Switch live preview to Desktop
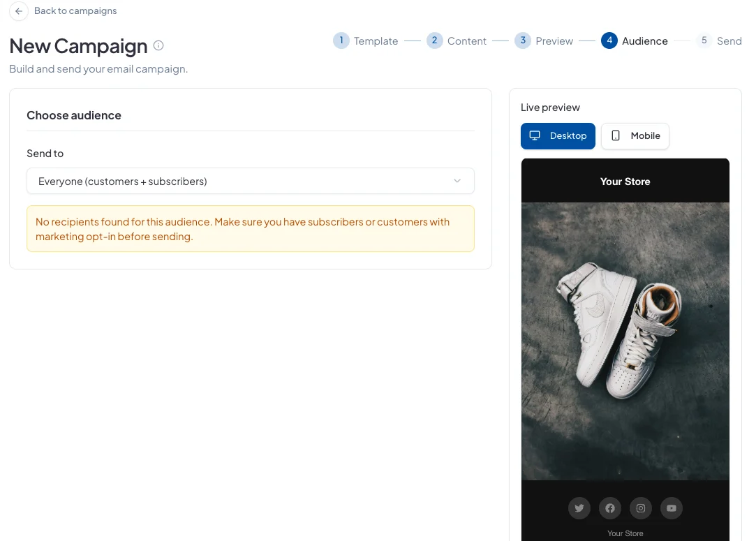Viewport: 756px width, 541px height. pyautogui.click(x=558, y=136)
